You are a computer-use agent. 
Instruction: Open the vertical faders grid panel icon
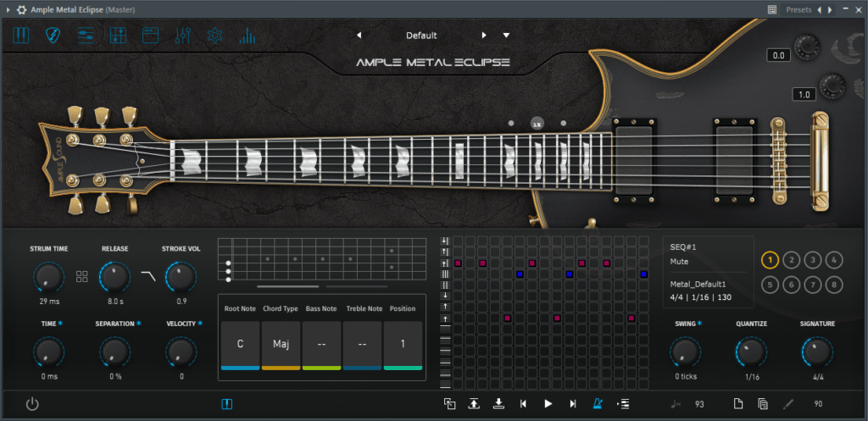click(x=118, y=36)
